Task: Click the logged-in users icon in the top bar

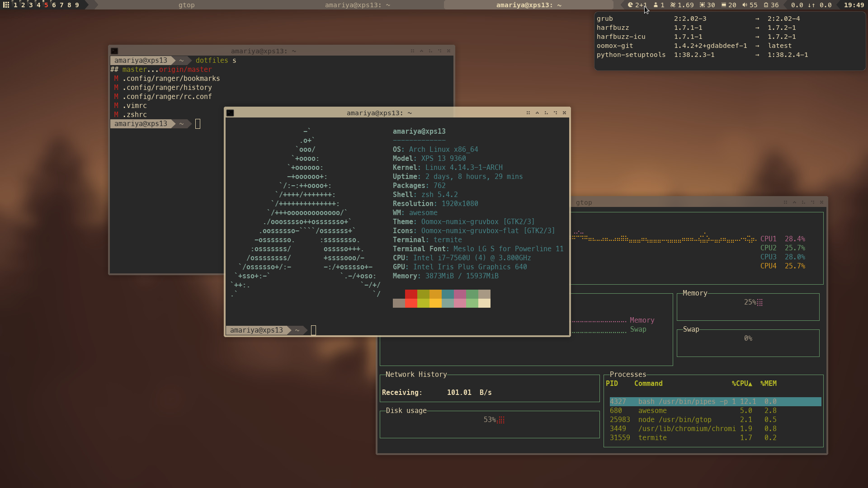Action: [x=656, y=5]
